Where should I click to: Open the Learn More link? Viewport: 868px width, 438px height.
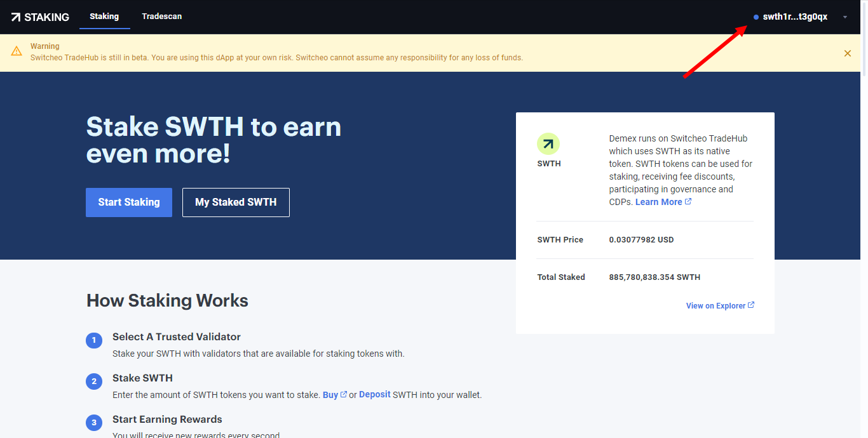[658, 202]
